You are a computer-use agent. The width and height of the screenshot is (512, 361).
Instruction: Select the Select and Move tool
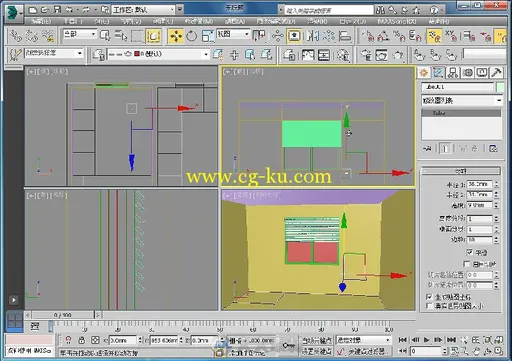click(176, 36)
